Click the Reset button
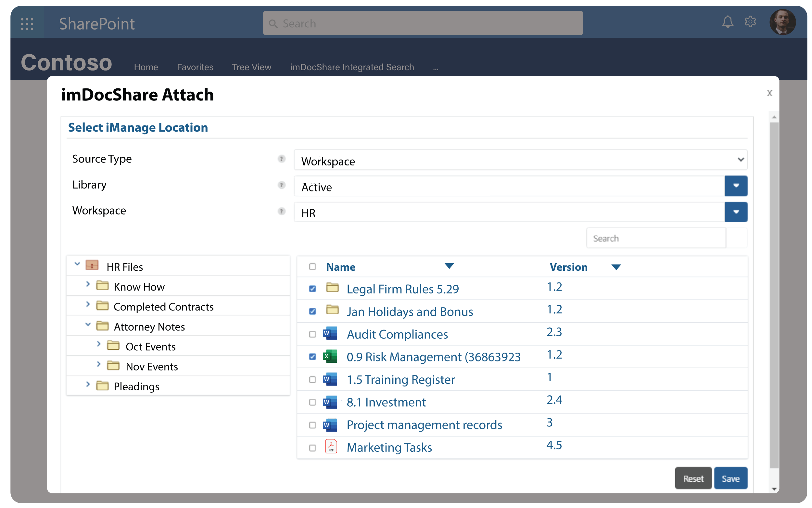Image resolution: width=812 pixels, height=508 pixels. coord(693,478)
